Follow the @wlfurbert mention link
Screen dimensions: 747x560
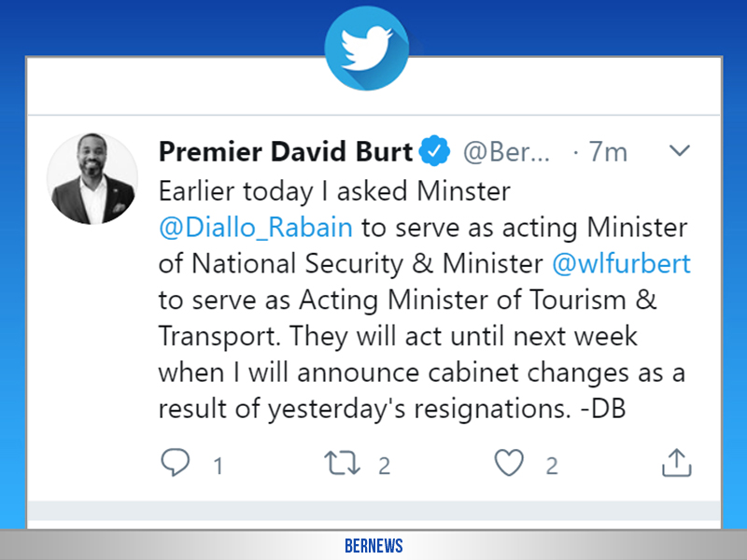(x=622, y=263)
